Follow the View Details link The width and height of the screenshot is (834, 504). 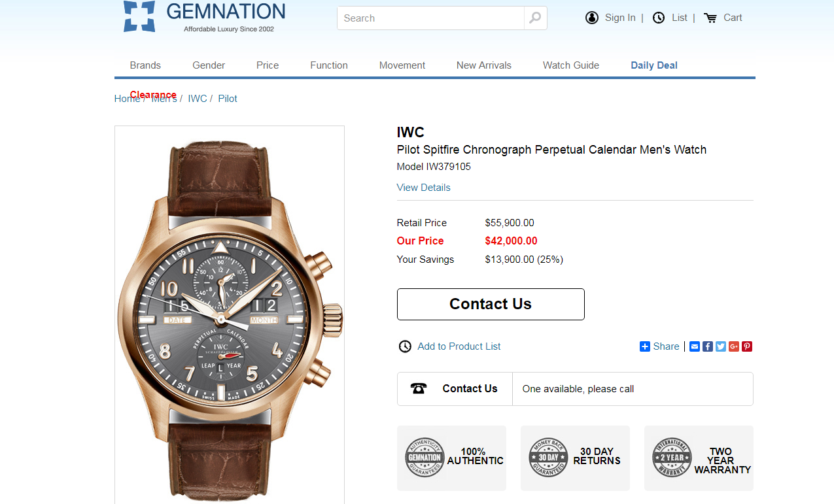click(423, 188)
